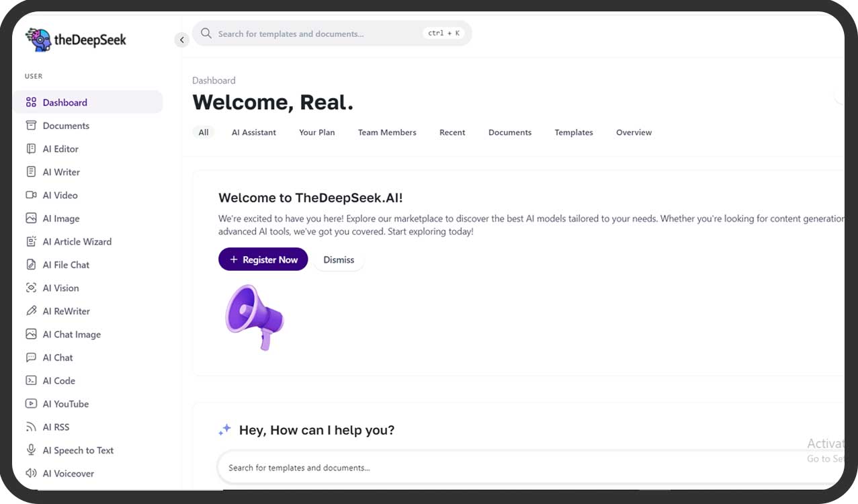This screenshot has width=858, height=504.
Task: Select the All tab
Action: (204, 132)
